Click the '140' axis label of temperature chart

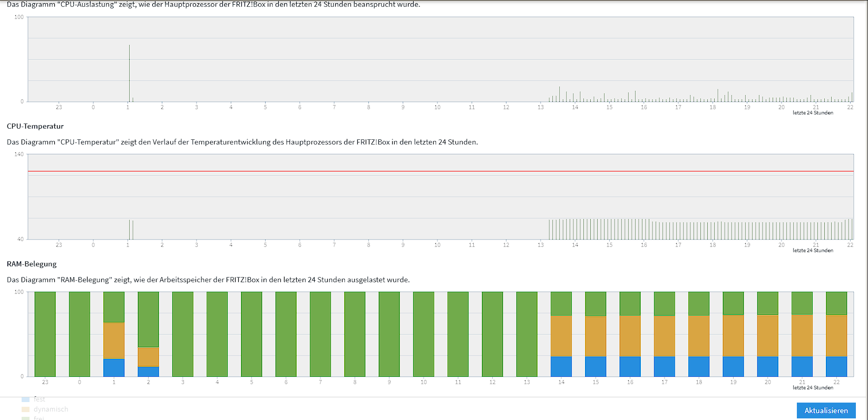click(19, 155)
